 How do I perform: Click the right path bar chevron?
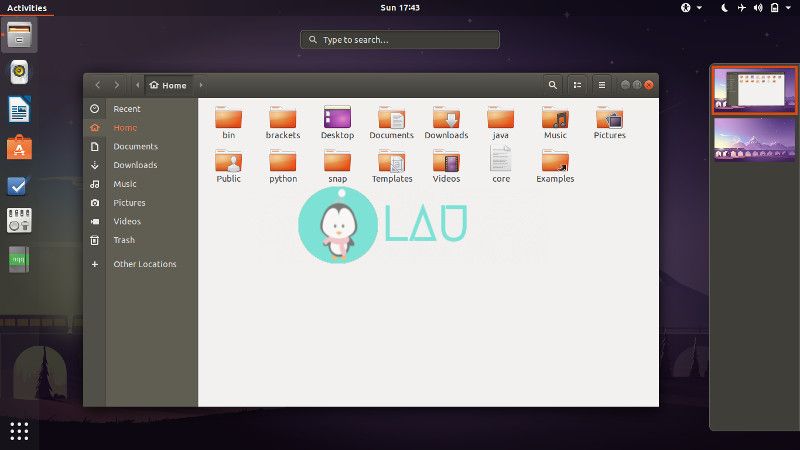(x=201, y=85)
